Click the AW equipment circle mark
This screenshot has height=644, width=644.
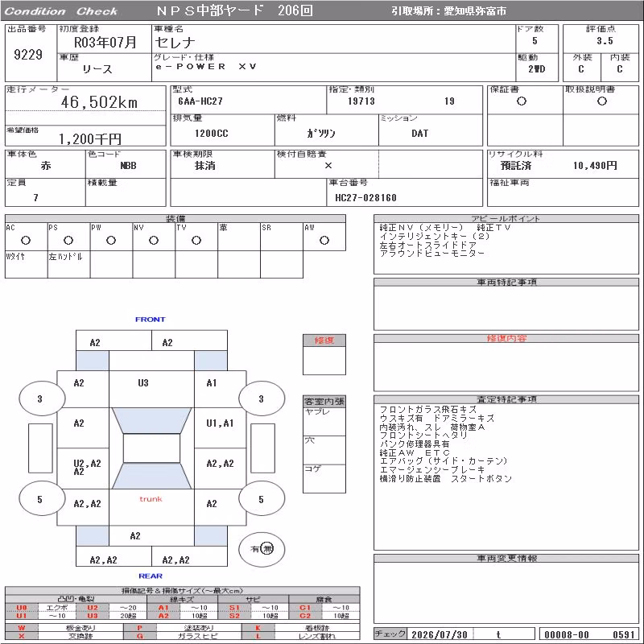pyautogui.click(x=324, y=240)
